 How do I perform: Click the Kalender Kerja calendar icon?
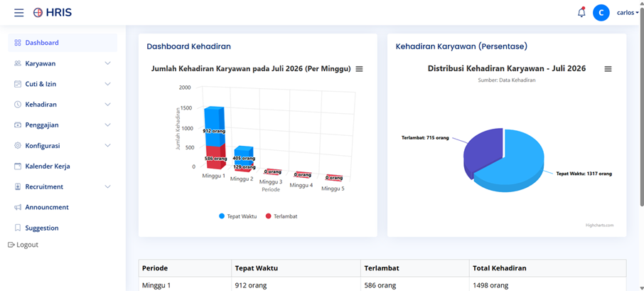pos(17,166)
